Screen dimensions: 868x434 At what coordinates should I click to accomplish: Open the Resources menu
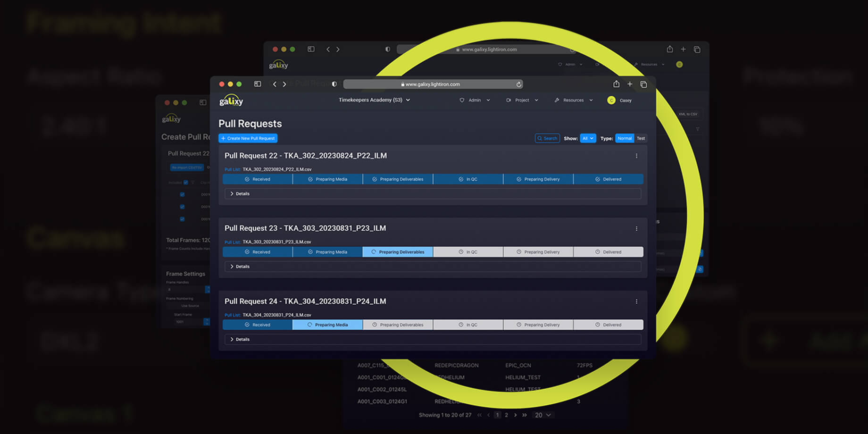[573, 100]
